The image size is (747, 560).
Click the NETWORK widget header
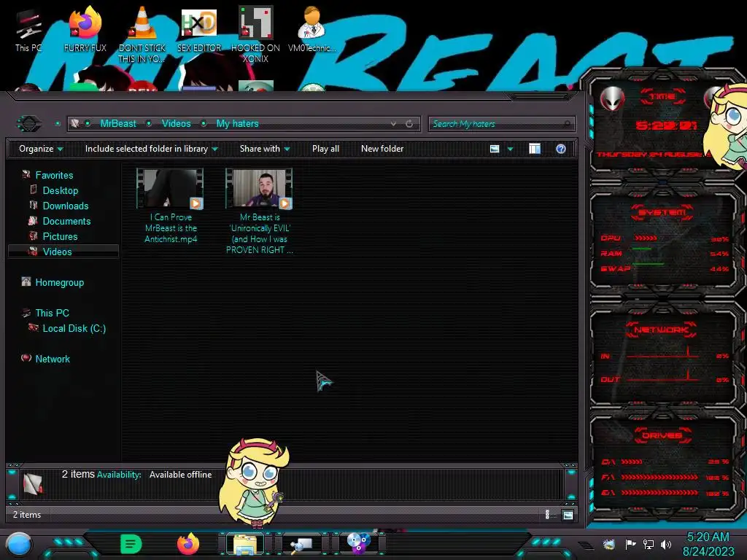pos(661,330)
